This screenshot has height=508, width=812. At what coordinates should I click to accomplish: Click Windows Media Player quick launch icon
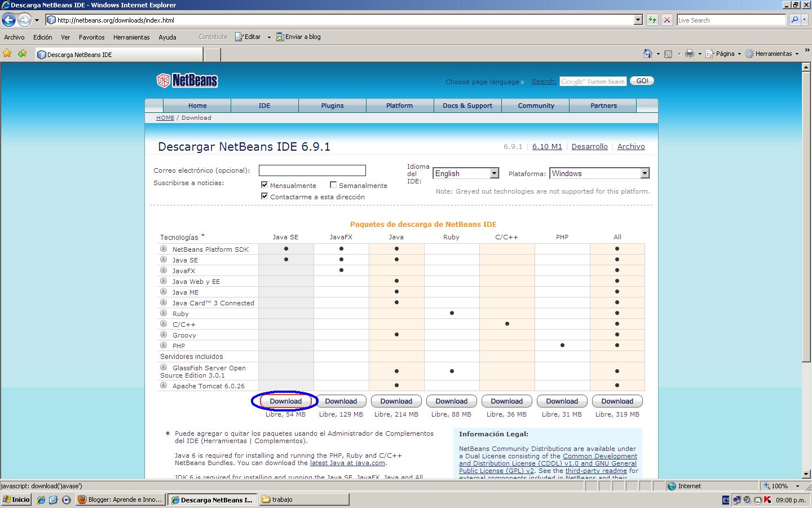66,500
